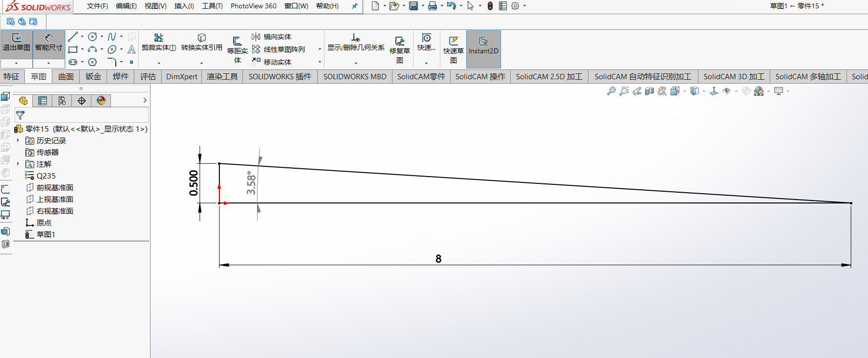The height and width of the screenshot is (358, 868).
Task: Click 剪裁实体 trim entities tool
Action: [159, 43]
